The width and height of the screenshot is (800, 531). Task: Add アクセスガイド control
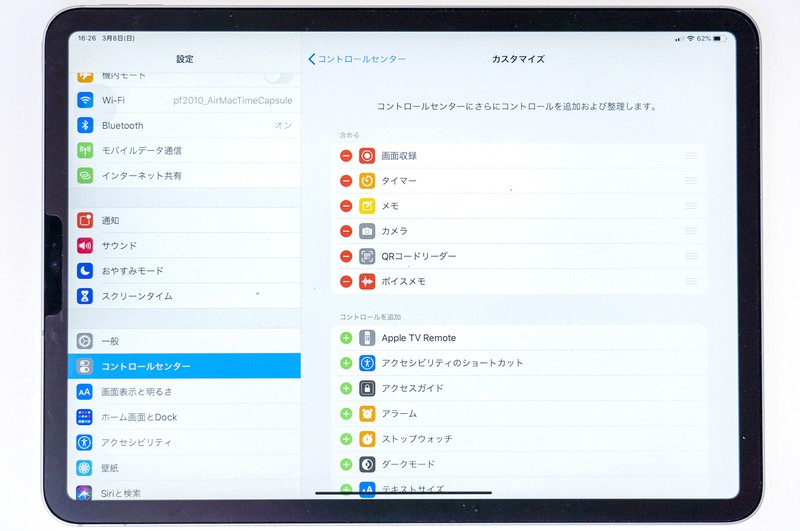346,388
